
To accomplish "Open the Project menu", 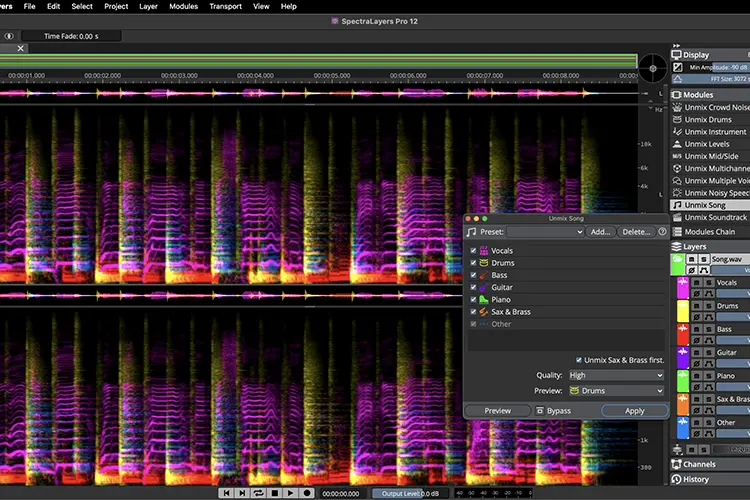I will pos(116,6).
